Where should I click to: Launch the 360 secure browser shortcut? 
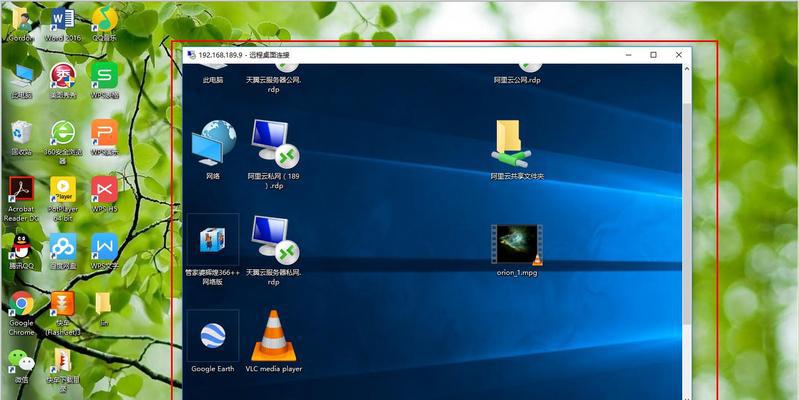pyautogui.click(x=63, y=134)
